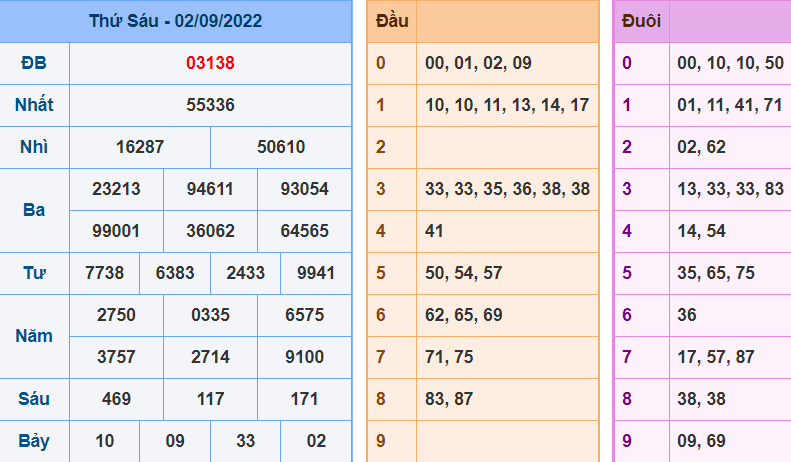
Task: Click the Đuôi column header
Action: tap(641, 21)
